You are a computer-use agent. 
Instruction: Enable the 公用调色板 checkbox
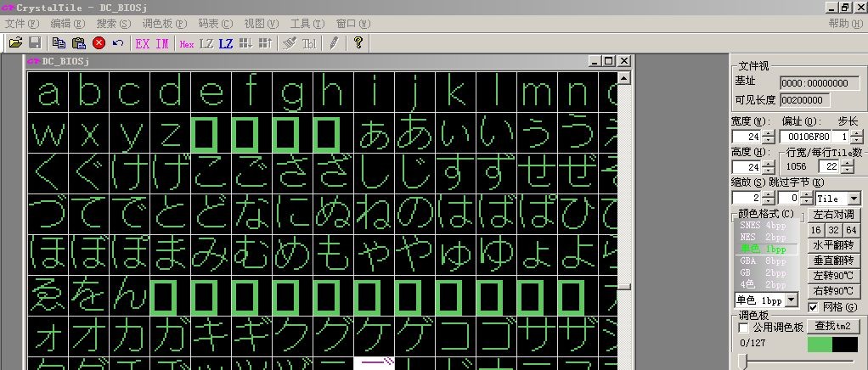pyautogui.click(x=744, y=328)
